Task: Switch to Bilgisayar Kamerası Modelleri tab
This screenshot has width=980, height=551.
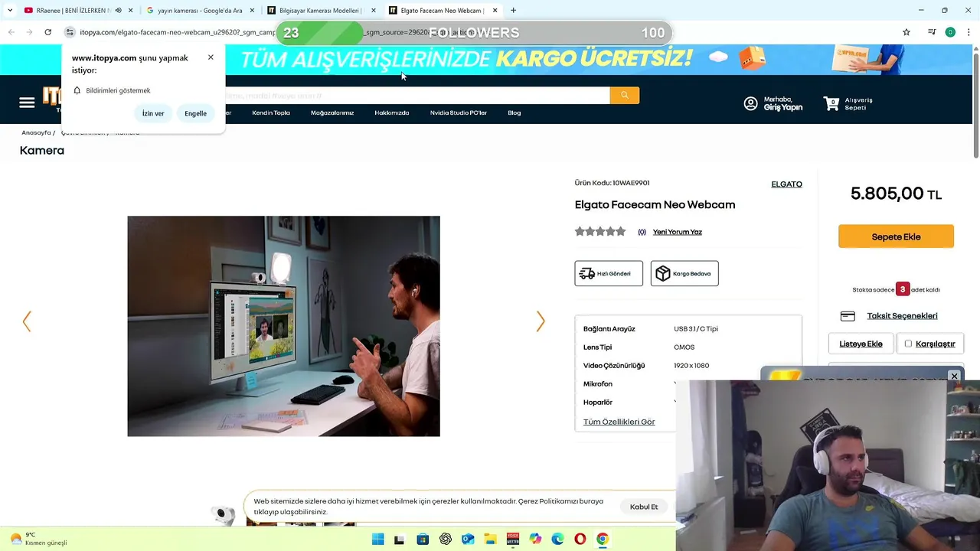Action: (320, 11)
